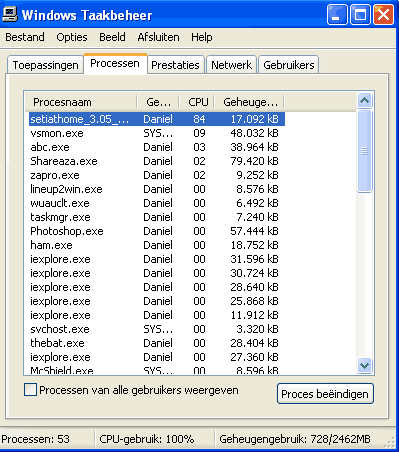Click the Processen: 53 status bar entry
399x452 pixels.
[x=35, y=439]
